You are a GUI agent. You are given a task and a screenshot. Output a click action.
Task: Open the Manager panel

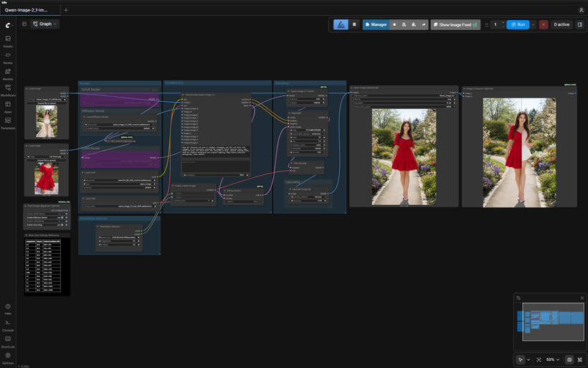point(376,24)
